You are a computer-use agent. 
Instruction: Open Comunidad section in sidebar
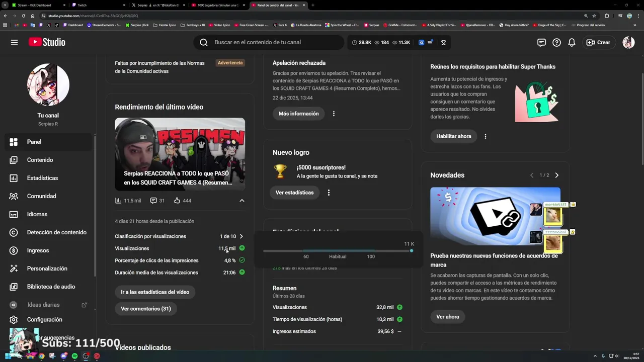pos(47,196)
